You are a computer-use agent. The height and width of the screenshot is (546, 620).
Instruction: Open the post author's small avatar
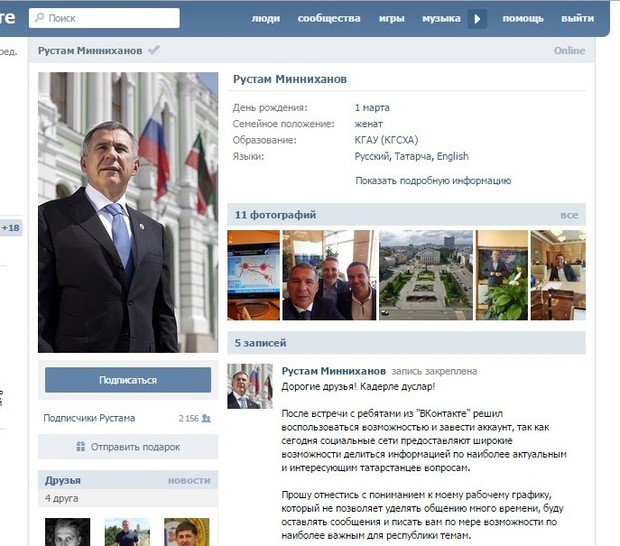(x=250, y=386)
